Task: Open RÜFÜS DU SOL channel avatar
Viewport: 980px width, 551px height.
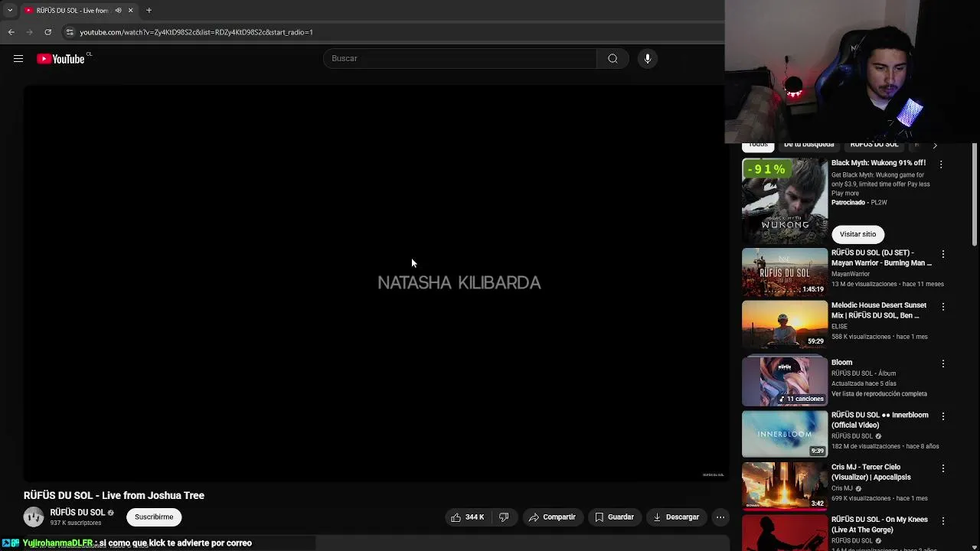Action: 34,517
